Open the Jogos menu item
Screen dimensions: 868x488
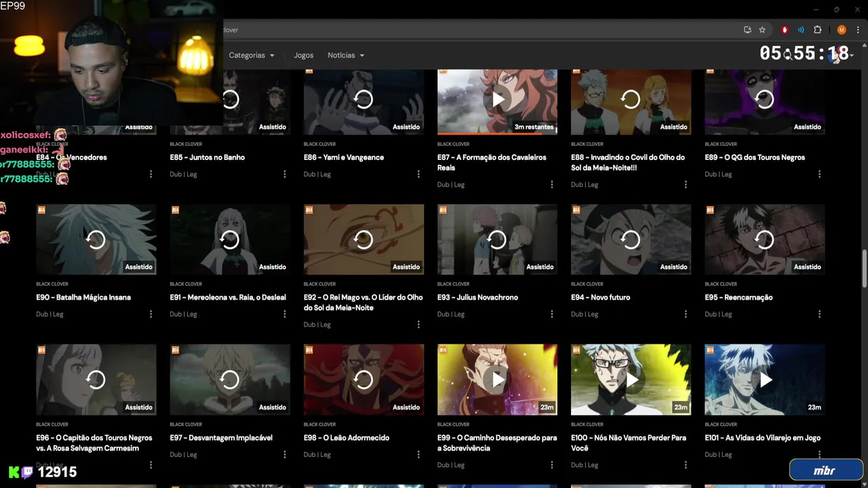pos(303,56)
